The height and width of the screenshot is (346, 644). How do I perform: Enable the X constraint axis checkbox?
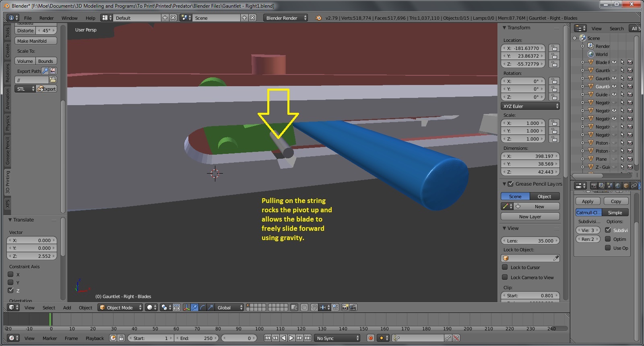tap(11, 274)
